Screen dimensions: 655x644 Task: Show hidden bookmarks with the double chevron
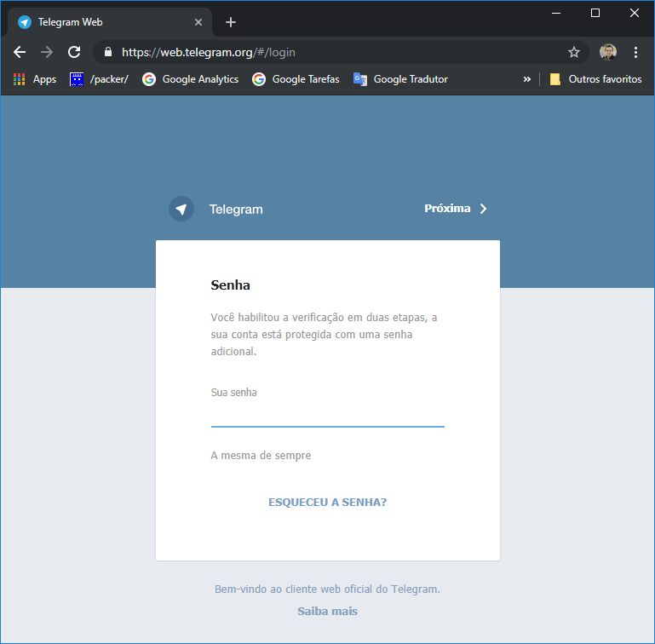point(526,79)
